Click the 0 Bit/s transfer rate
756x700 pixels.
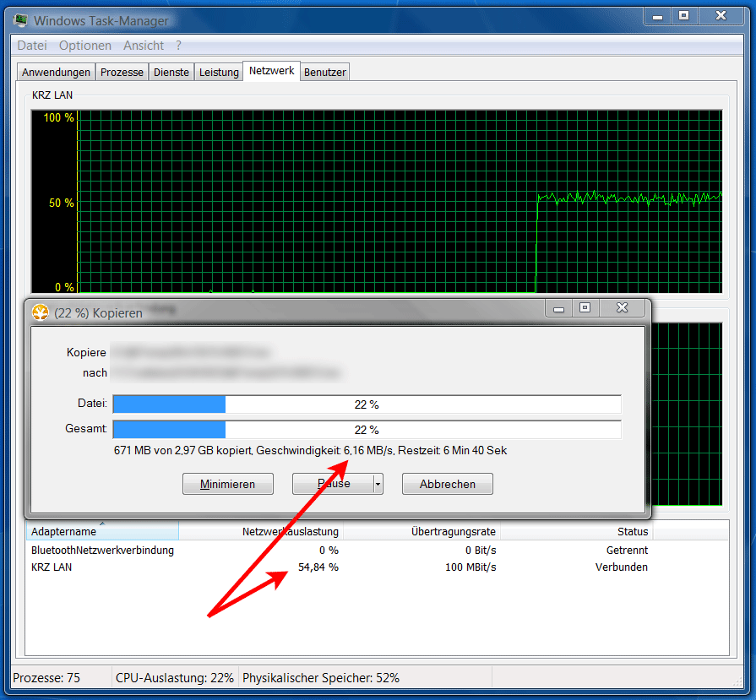pos(481,550)
